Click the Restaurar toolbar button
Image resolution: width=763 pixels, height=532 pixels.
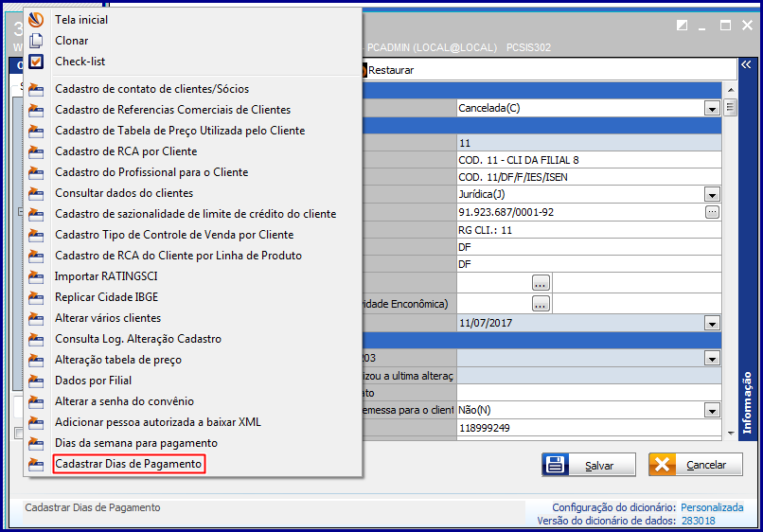pos(390,70)
